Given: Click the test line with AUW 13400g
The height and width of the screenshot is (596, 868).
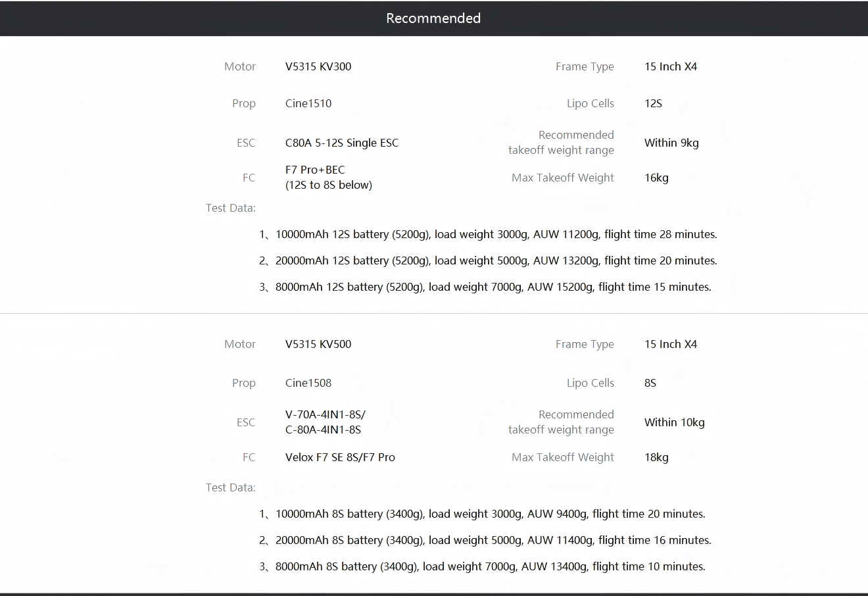Looking at the screenshot, I should coord(482,566).
